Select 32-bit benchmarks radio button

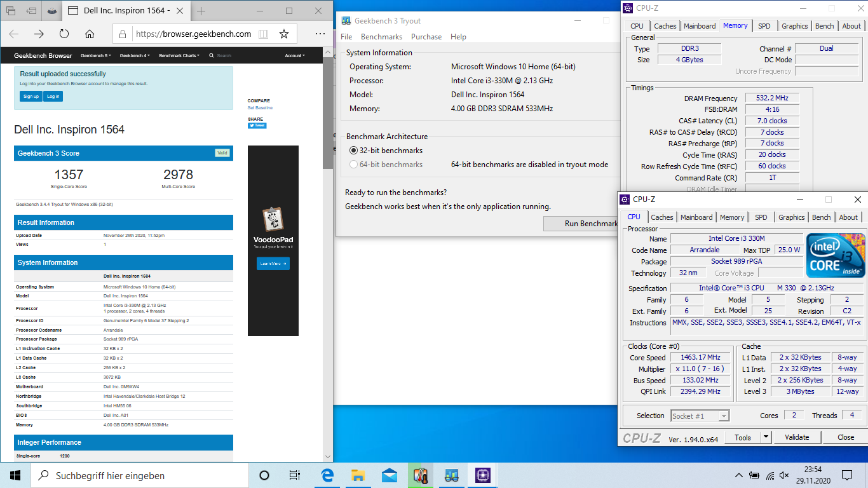(x=354, y=151)
